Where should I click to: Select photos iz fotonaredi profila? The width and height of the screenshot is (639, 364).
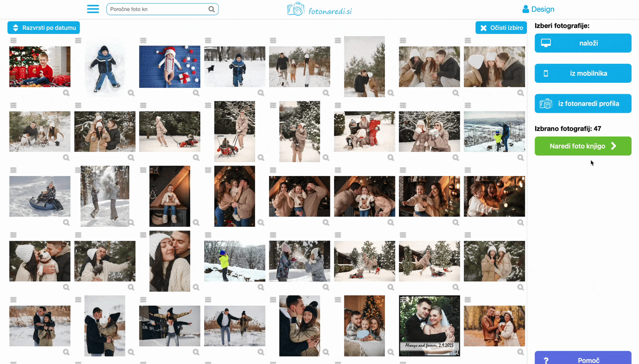583,104
